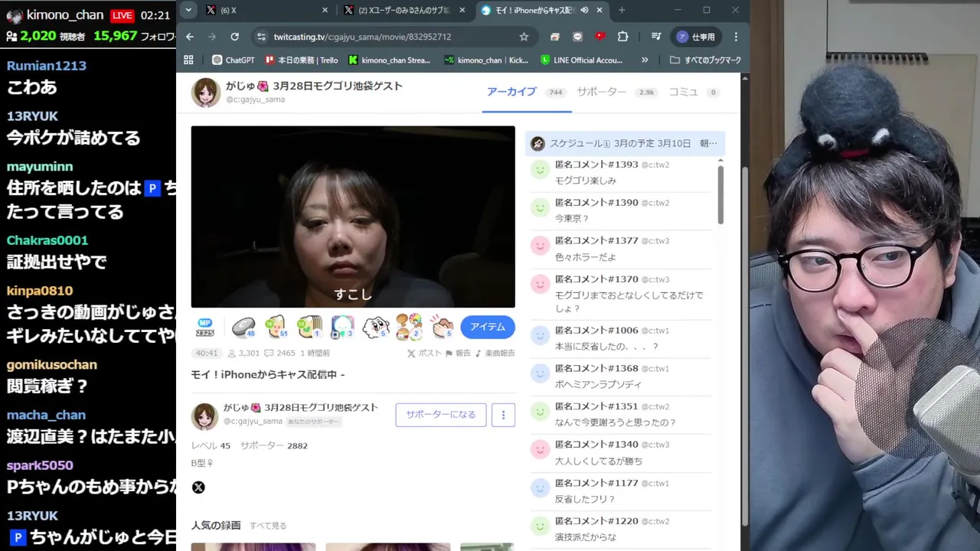Send the tea cup gift with count 51
The image size is (980, 551).
[x=276, y=327]
